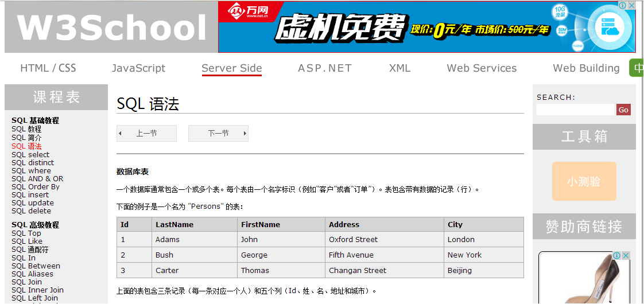Click the Go search button
The height and width of the screenshot is (304, 644).
pos(623,110)
